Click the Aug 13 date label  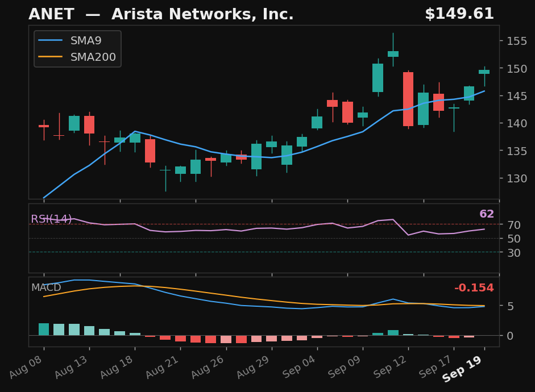pyautogui.click(x=71, y=367)
